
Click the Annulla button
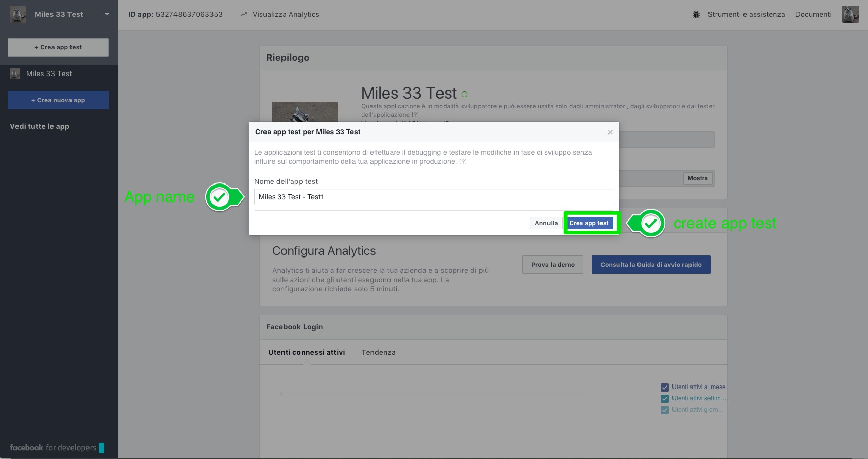coord(546,223)
